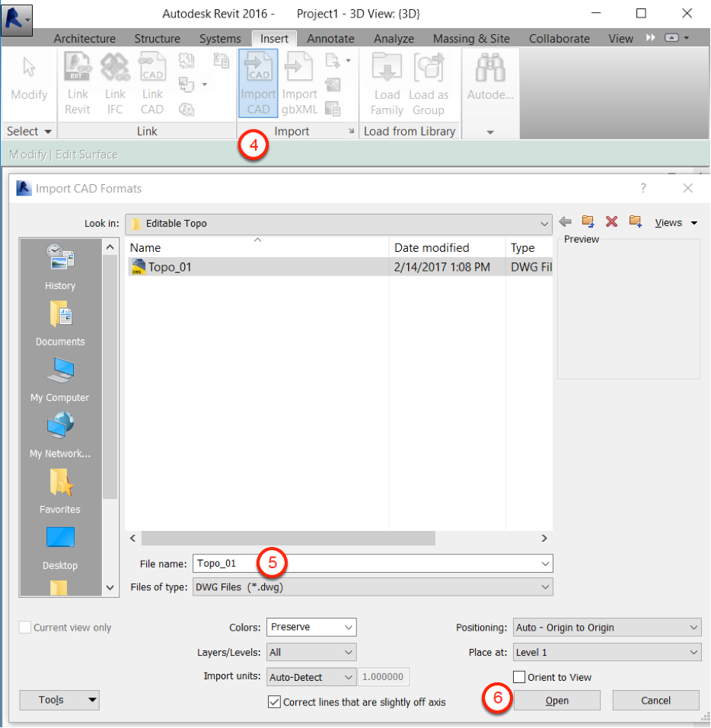Switch to the Collaborate ribbon tab
This screenshot has width=711, height=728.
[559, 39]
